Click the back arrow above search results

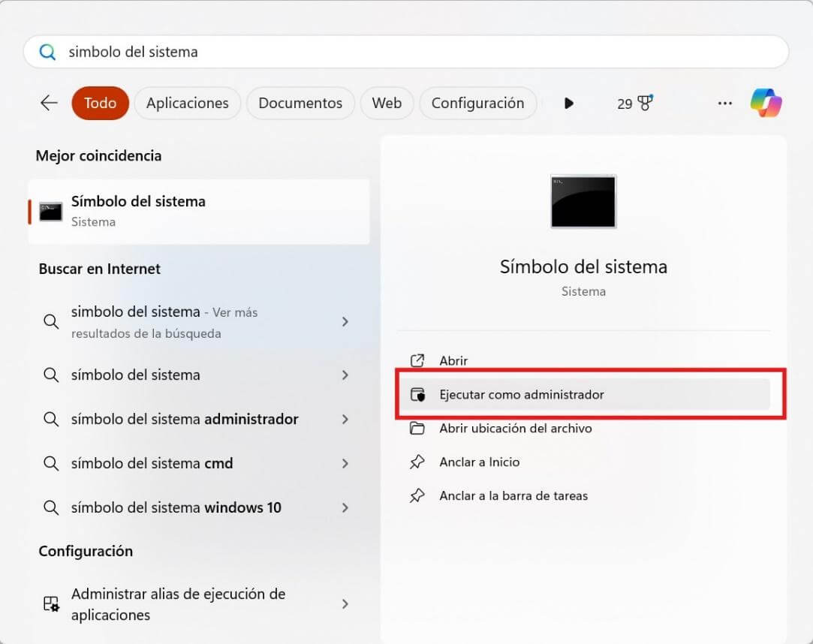(48, 103)
